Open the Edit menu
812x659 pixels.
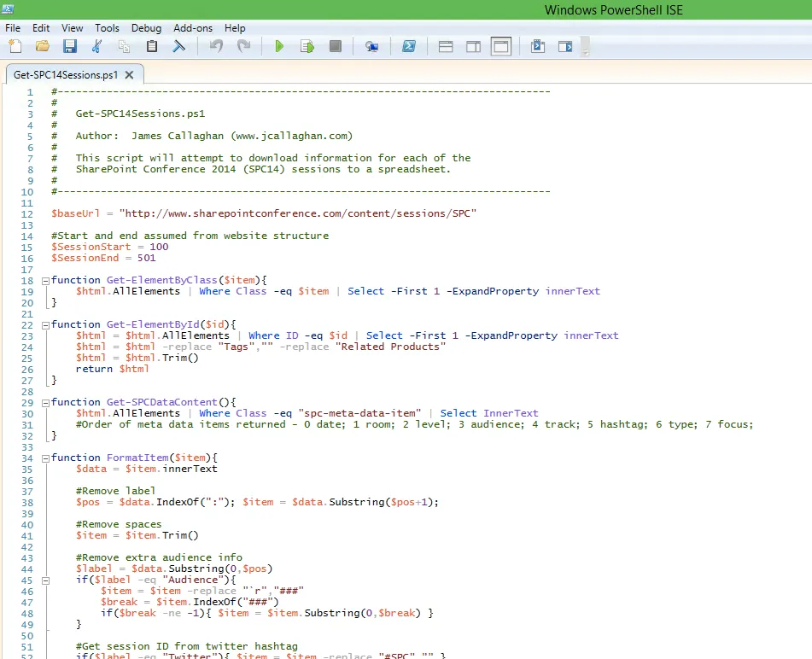(41, 28)
